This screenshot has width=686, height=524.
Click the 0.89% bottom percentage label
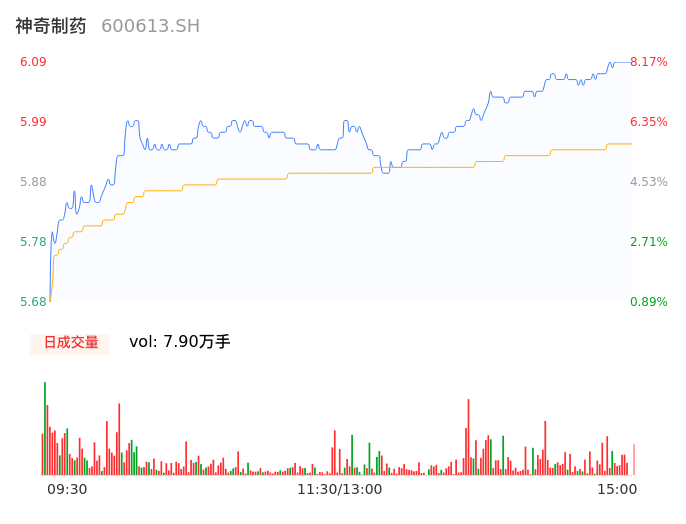[x=648, y=302]
